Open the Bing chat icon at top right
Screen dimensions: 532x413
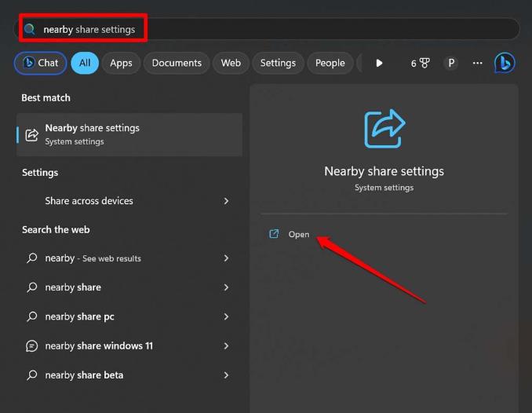[505, 63]
